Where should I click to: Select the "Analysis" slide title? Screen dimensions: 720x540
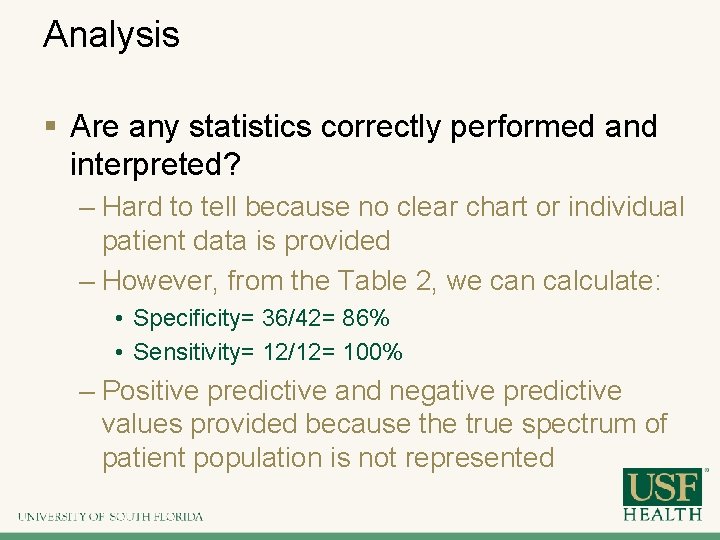111,35
